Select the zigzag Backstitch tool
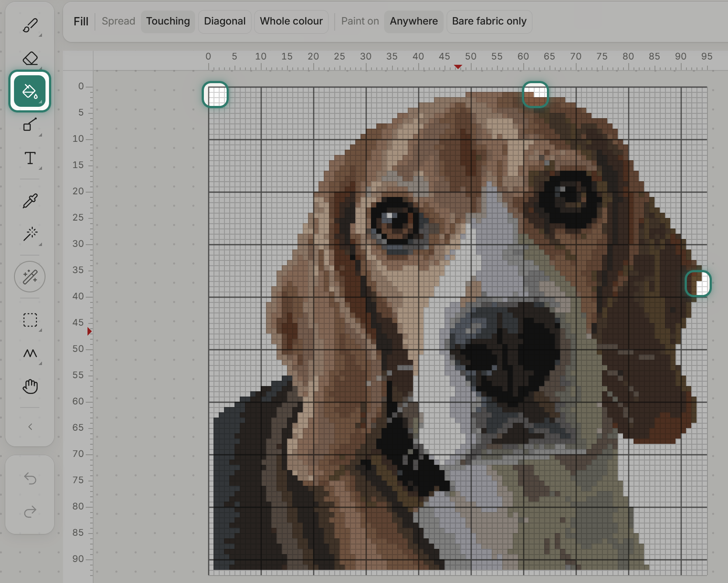Viewport: 728px width, 583px height. (30, 353)
